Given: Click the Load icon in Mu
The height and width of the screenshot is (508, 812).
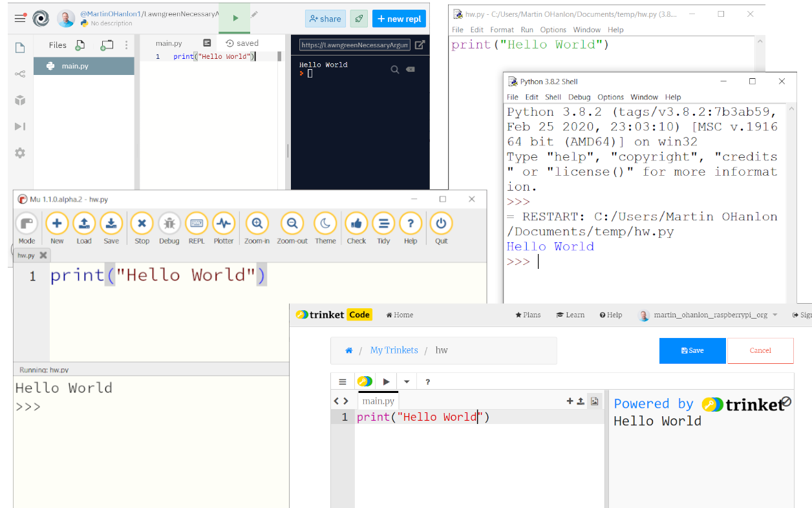Looking at the screenshot, I should point(84,224).
